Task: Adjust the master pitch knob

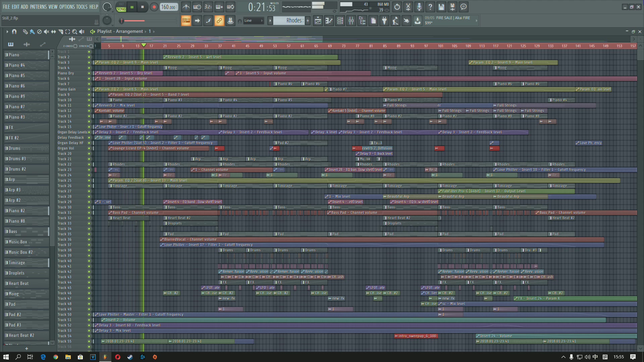Action: click(107, 21)
